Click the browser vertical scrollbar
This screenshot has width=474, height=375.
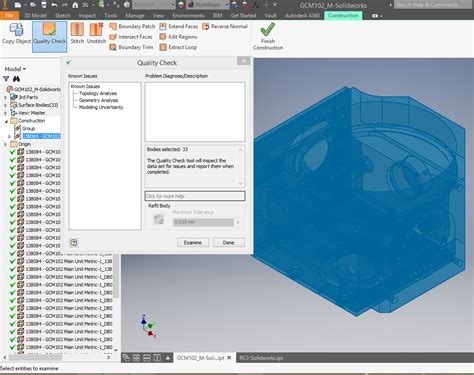coord(116,277)
